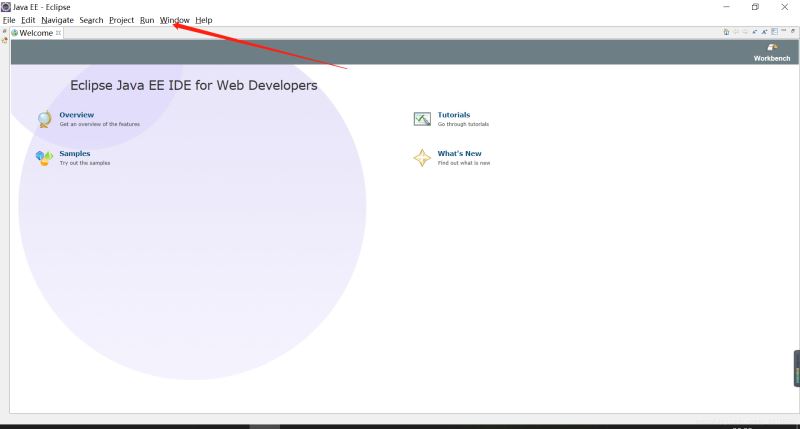Restore the Welcome view size
Image resolution: width=800 pixels, height=429 pixels.
793,31
